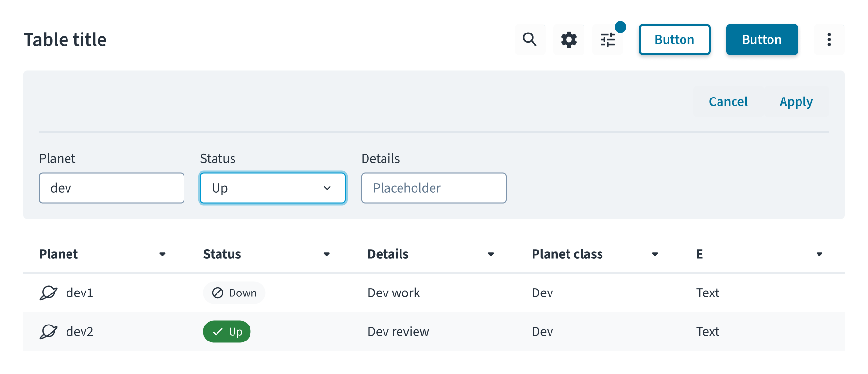Viewport: 868px width, 374px height.
Task: Select the dev1 planet name
Action: (x=80, y=293)
